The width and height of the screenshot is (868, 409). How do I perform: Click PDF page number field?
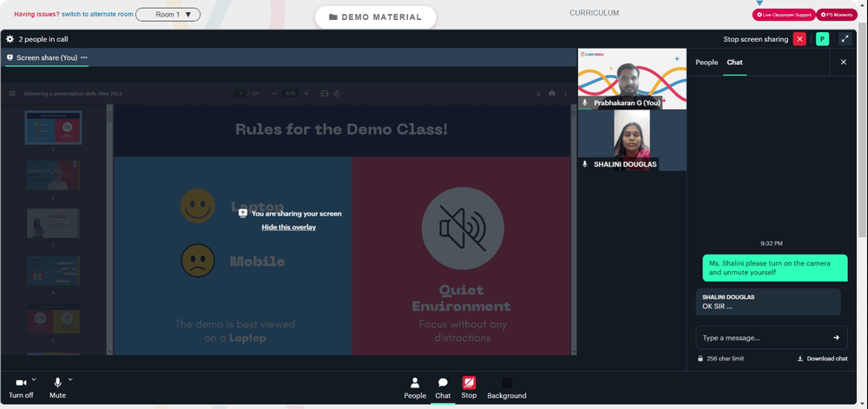coord(240,94)
